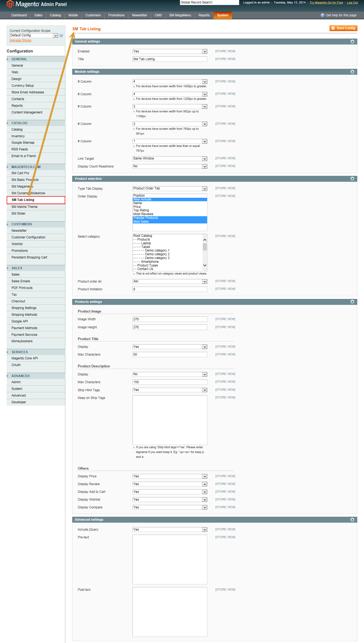Click the Global Record Search field

(209, 2)
